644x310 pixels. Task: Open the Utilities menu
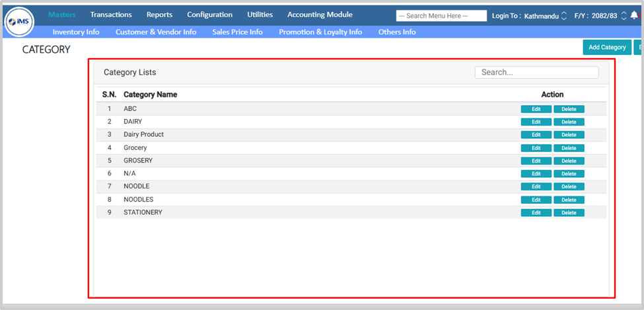click(x=260, y=15)
